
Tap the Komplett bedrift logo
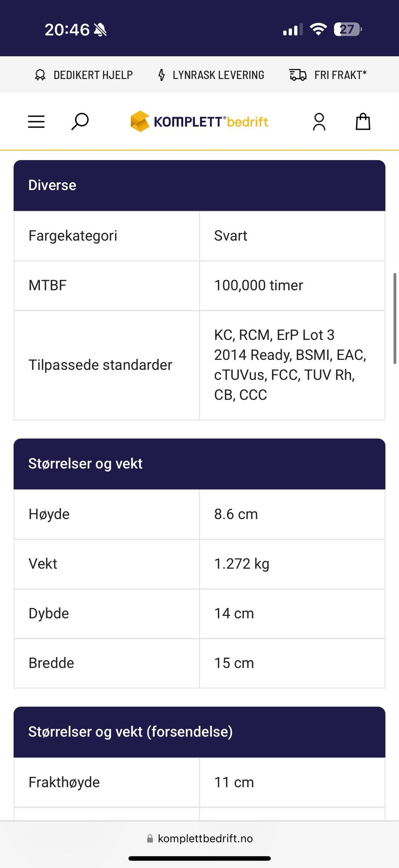click(199, 122)
